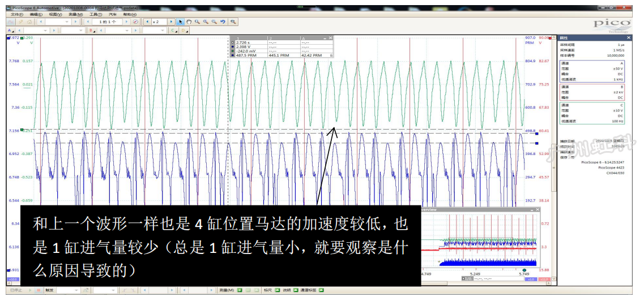
Task: Open channel B coupling dropdown
Action: coord(155,31)
